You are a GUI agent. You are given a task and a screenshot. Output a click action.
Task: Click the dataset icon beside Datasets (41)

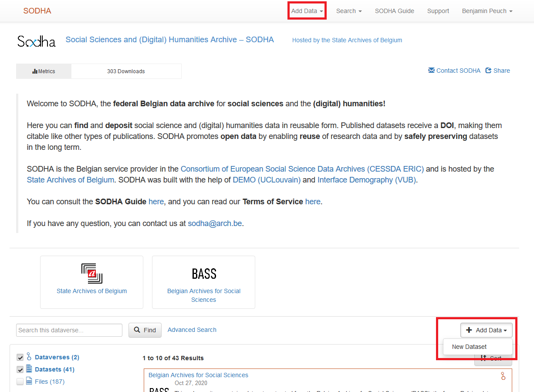(29, 369)
